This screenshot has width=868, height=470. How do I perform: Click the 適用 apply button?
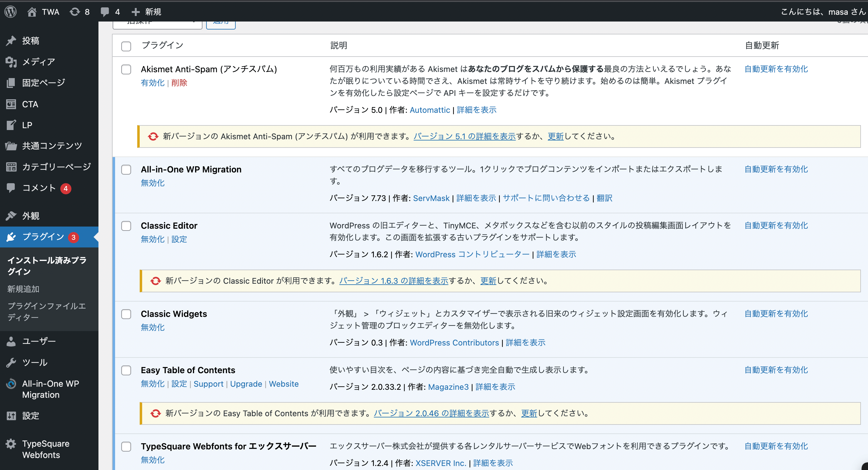[221, 25]
